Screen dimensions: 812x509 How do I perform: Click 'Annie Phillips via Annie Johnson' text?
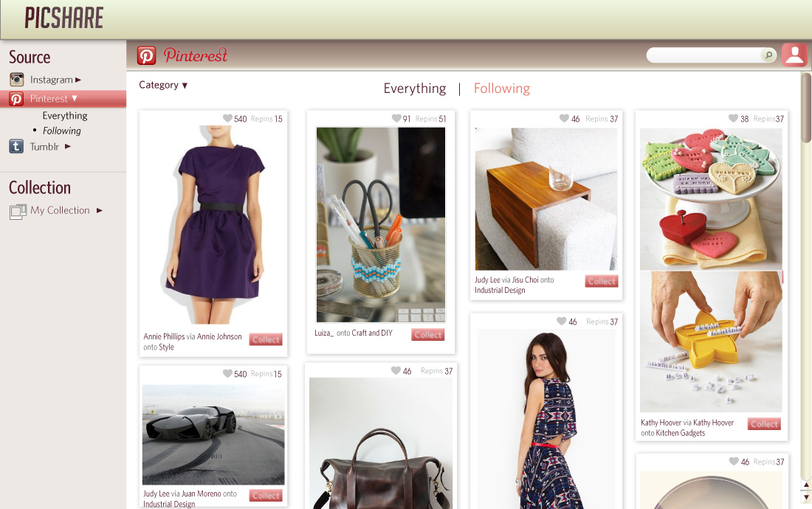tap(193, 336)
